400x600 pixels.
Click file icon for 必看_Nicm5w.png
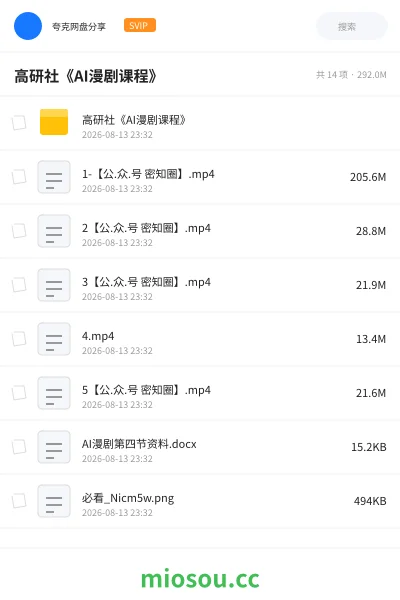[54, 501]
